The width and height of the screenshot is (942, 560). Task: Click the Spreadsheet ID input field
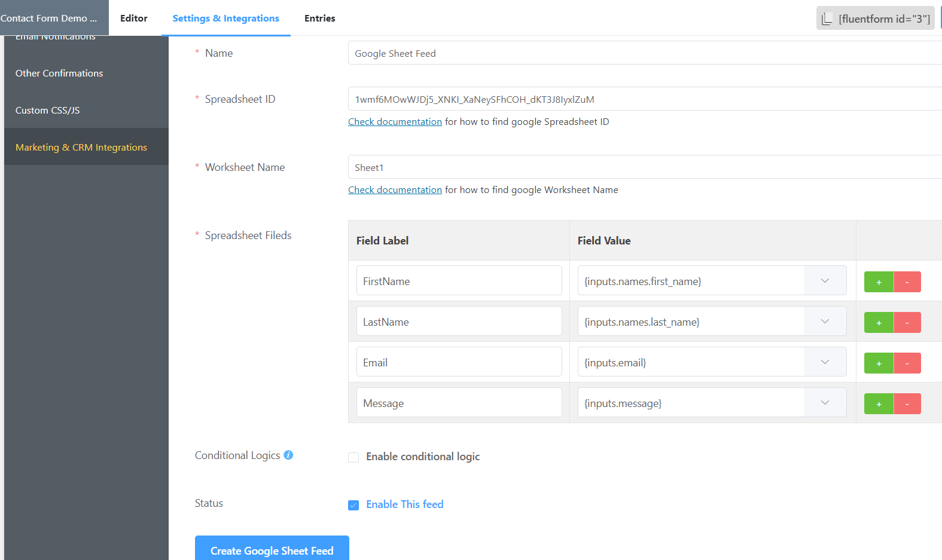645,99
